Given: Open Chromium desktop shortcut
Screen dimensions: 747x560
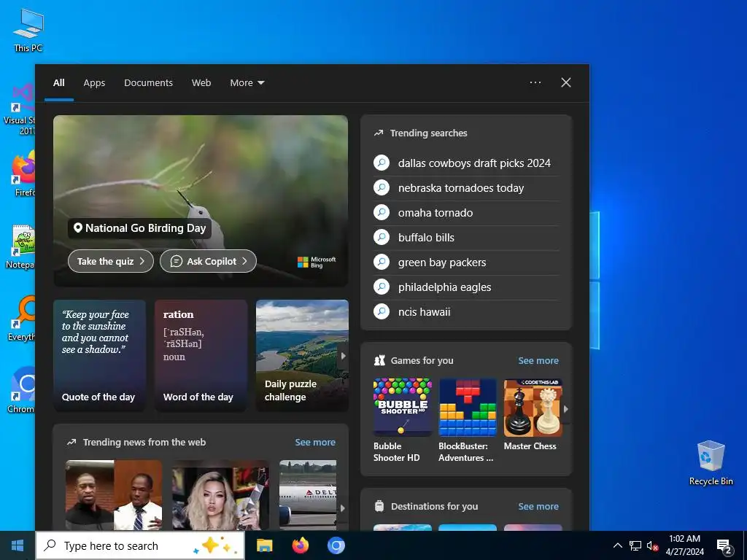Looking at the screenshot, I should coord(21,389).
